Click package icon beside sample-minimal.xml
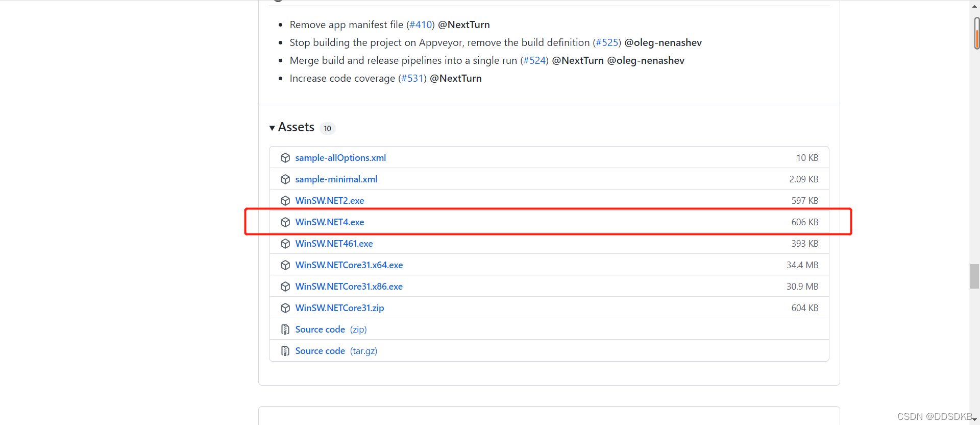The image size is (980, 425). [285, 179]
